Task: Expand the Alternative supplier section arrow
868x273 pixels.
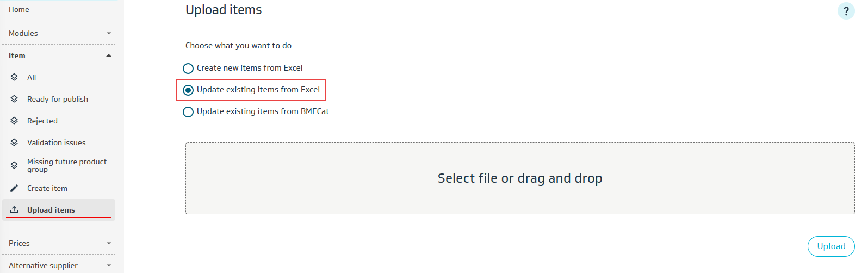Action: point(108,266)
